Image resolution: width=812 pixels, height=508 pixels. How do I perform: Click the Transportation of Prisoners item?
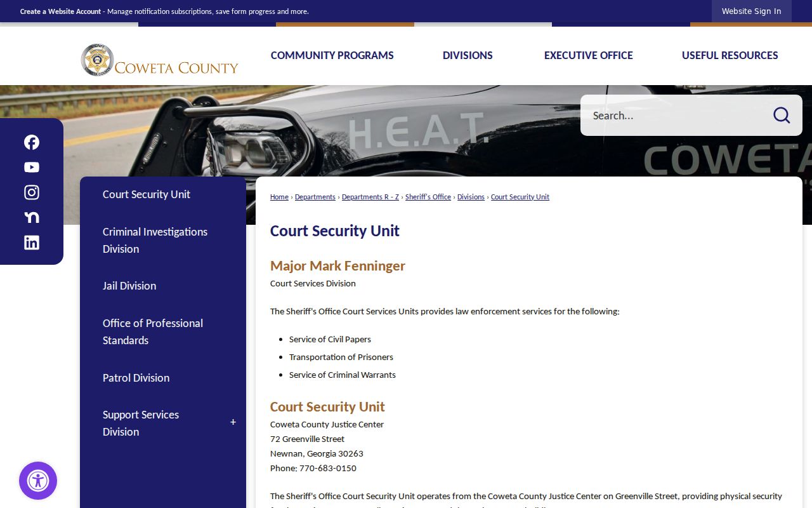tap(341, 357)
